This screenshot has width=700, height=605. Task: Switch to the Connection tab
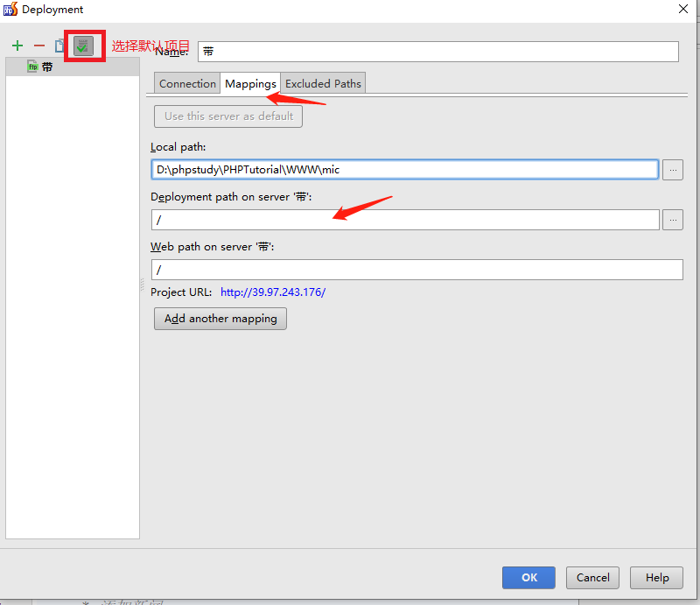187,83
